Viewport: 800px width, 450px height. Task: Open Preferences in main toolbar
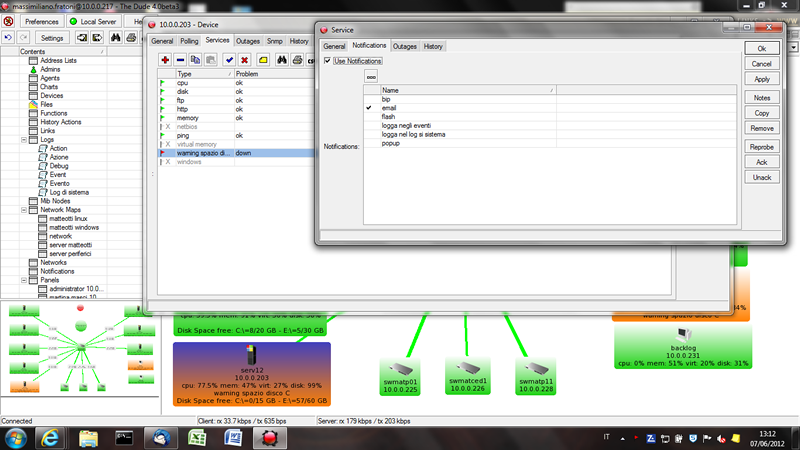point(42,21)
